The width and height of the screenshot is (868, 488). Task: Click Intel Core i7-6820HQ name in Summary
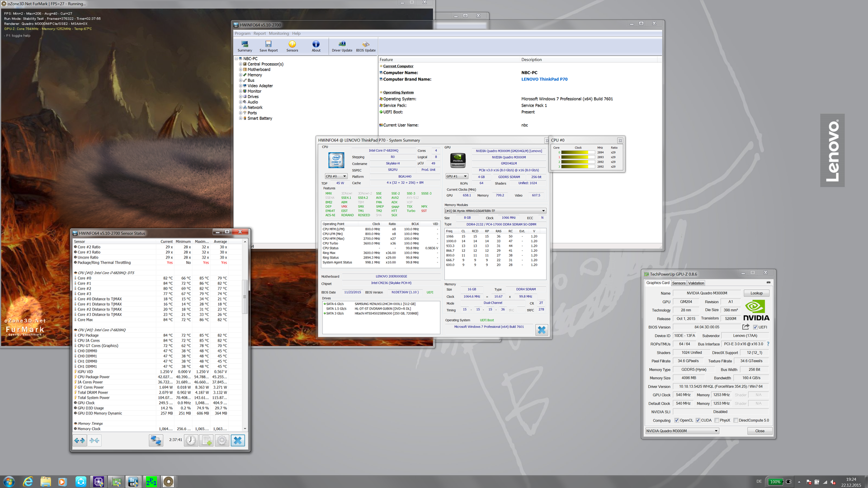[x=383, y=151]
